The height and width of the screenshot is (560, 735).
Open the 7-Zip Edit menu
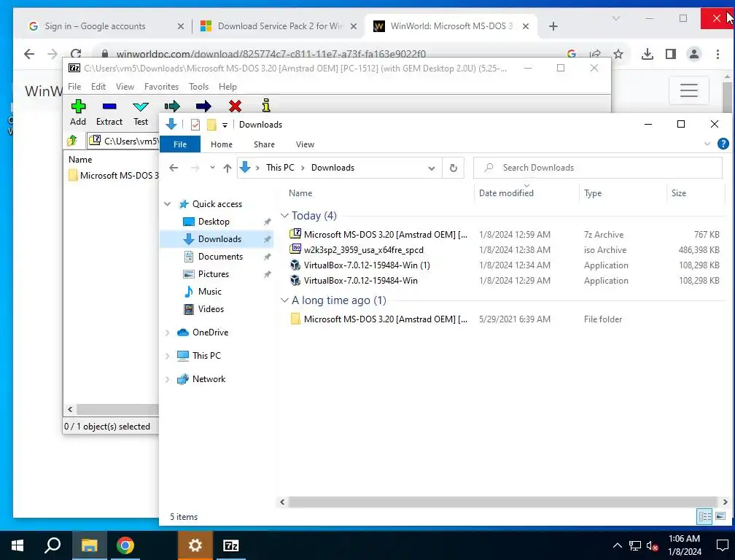click(x=98, y=87)
